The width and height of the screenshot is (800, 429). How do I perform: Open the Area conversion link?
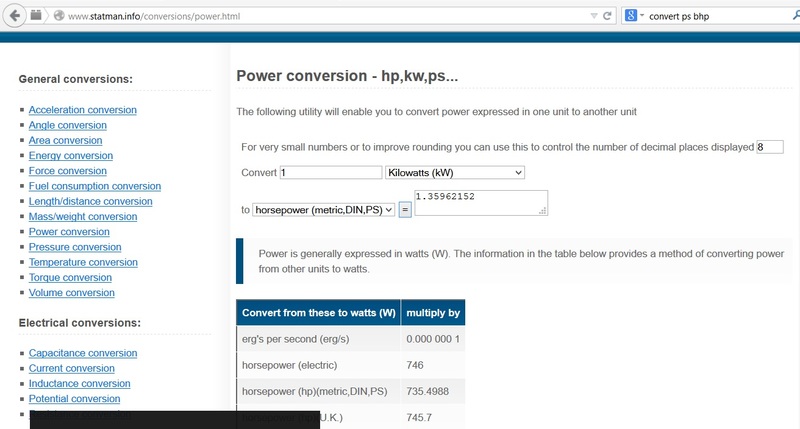pos(65,140)
